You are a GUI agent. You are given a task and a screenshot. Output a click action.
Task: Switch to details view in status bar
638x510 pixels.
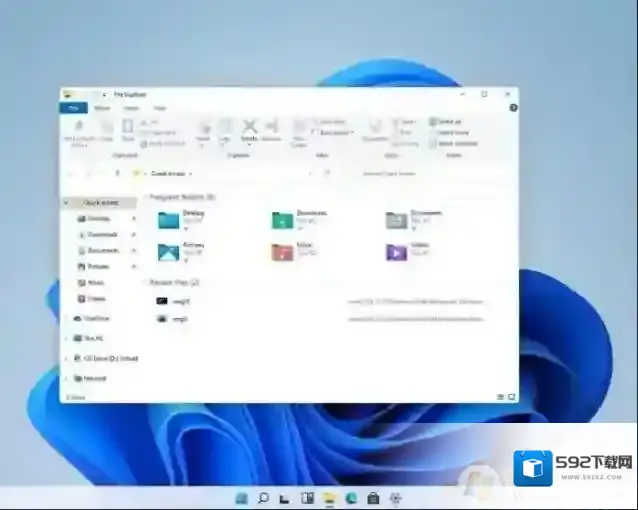click(502, 397)
